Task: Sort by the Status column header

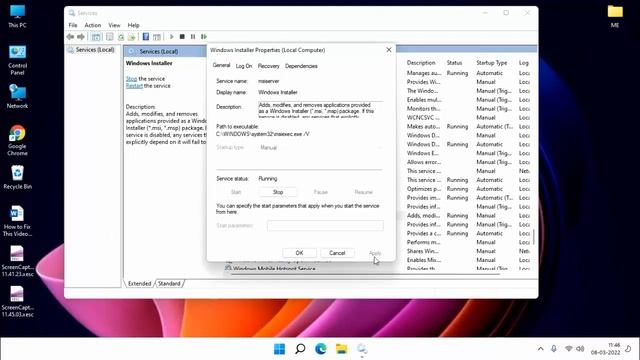Action: [x=454, y=63]
